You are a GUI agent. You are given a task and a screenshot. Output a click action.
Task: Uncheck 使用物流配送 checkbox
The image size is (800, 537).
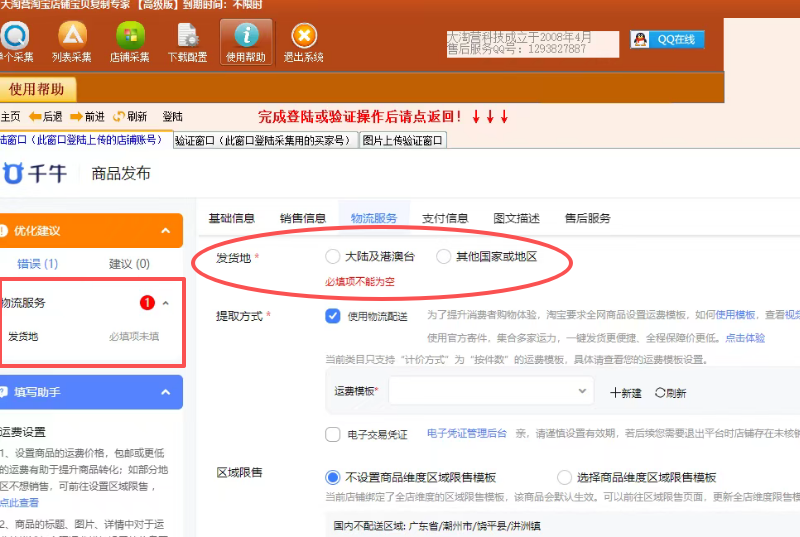point(333,316)
